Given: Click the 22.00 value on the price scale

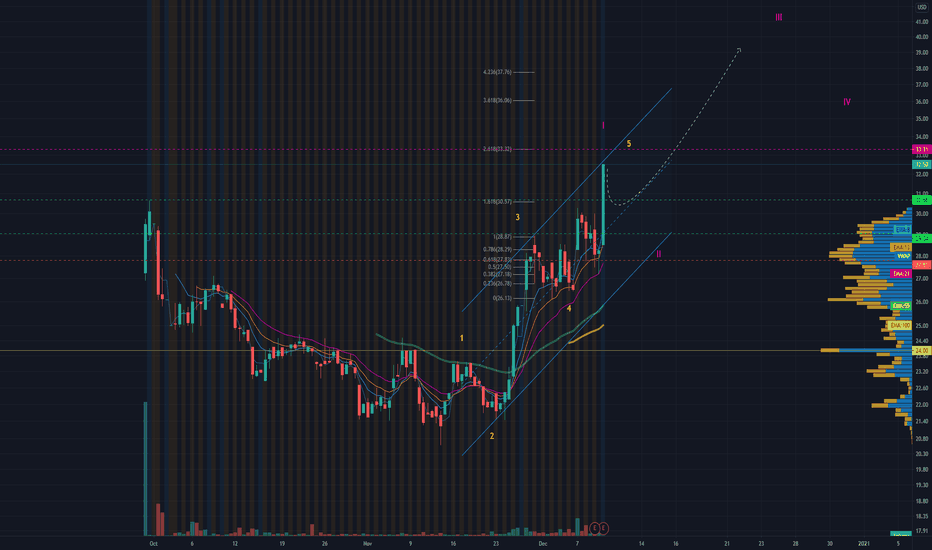Looking at the screenshot, I should pos(922,405).
